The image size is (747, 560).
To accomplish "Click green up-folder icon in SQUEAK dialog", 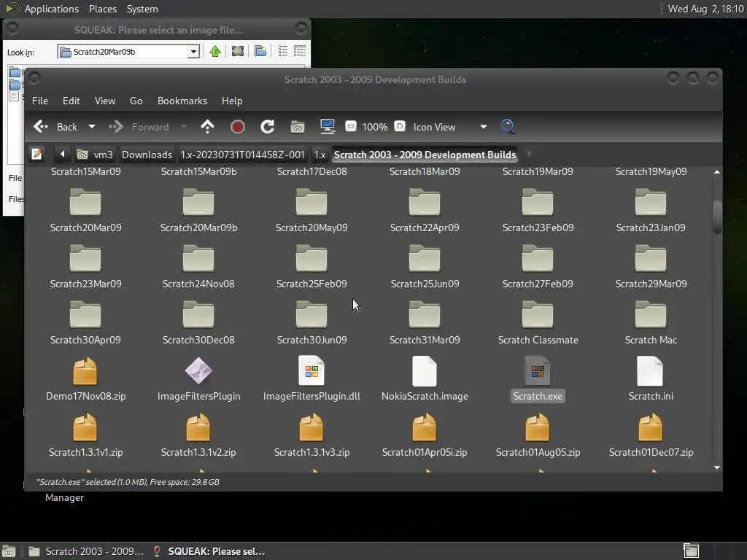I will 215,51.
